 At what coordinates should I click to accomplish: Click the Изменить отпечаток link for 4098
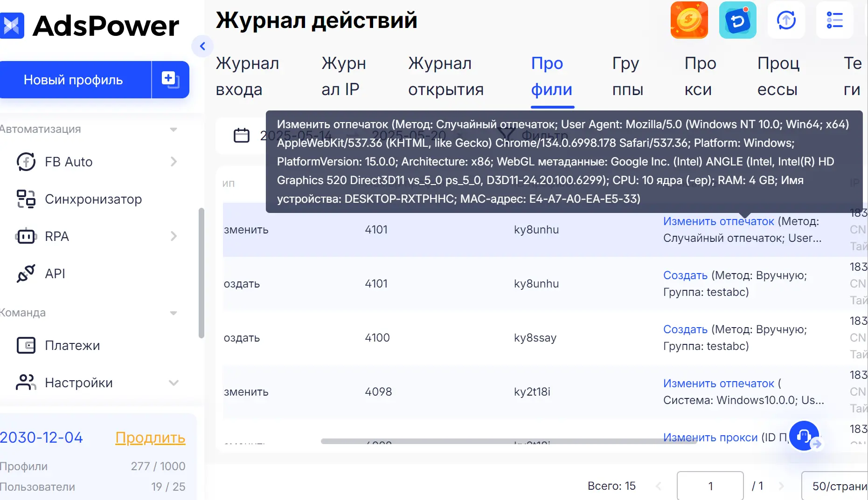[719, 384]
